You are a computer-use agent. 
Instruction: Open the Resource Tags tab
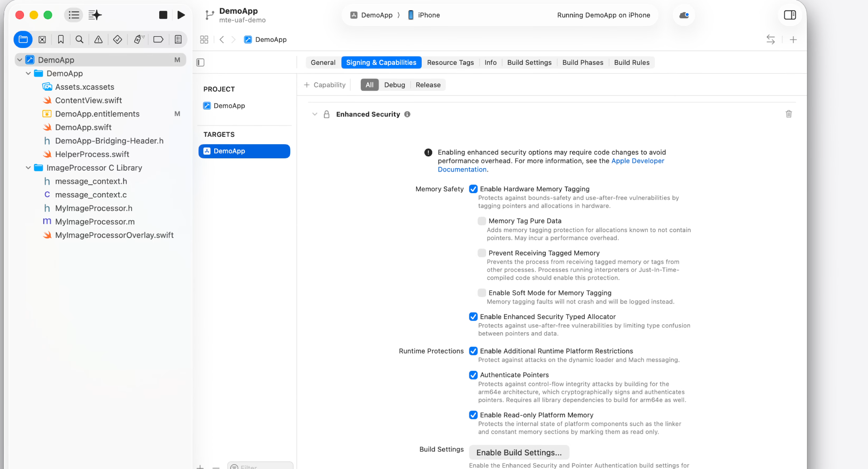450,63
